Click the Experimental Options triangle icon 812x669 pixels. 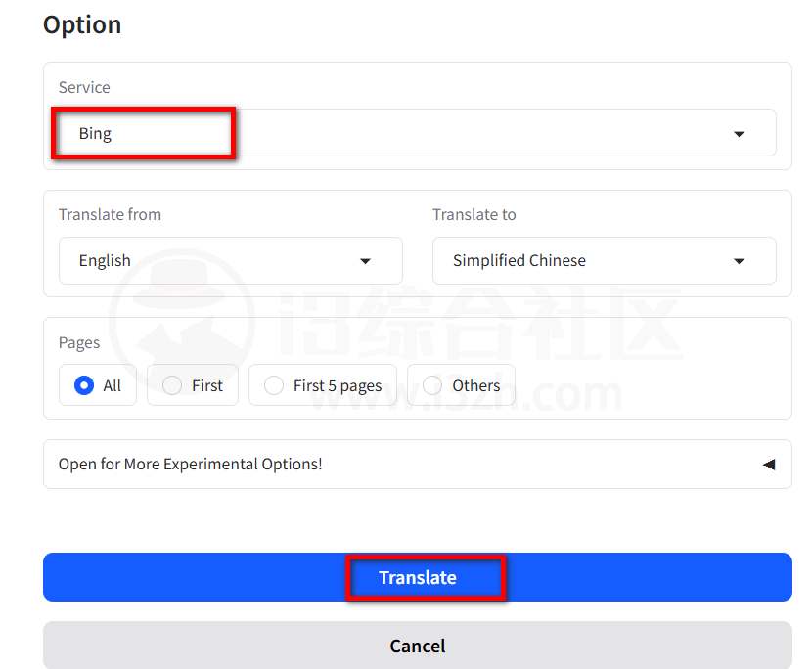768,465
